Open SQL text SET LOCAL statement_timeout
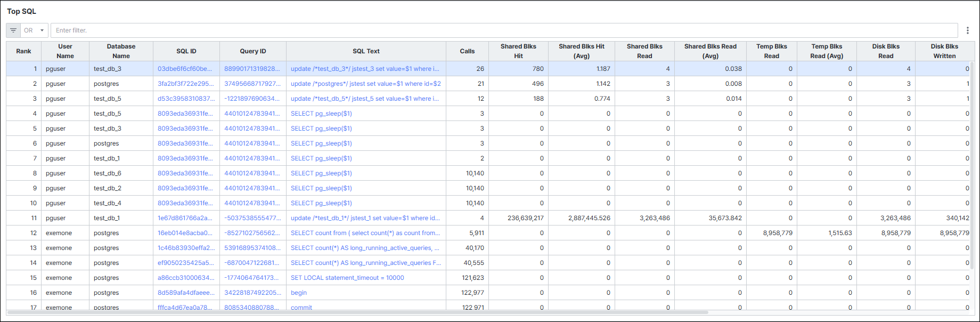 tap(347, 278)
